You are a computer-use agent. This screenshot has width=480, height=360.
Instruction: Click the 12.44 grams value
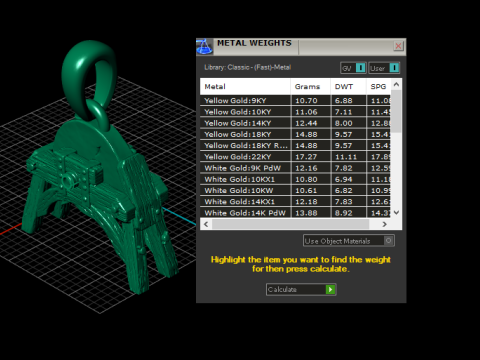click(x=306, y=123)
